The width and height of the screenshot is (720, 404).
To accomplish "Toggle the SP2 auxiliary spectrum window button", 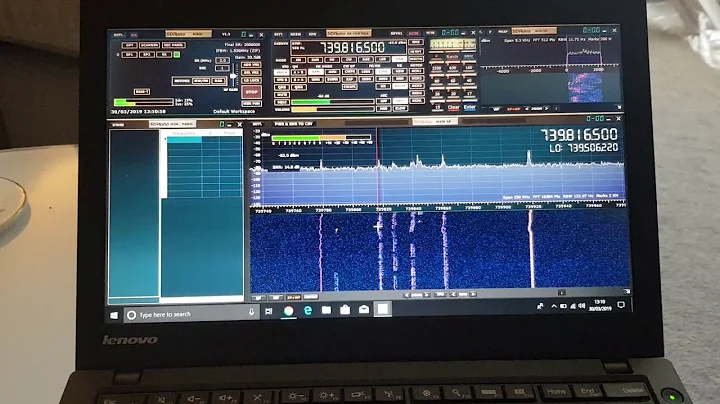I will coord(147,55).
